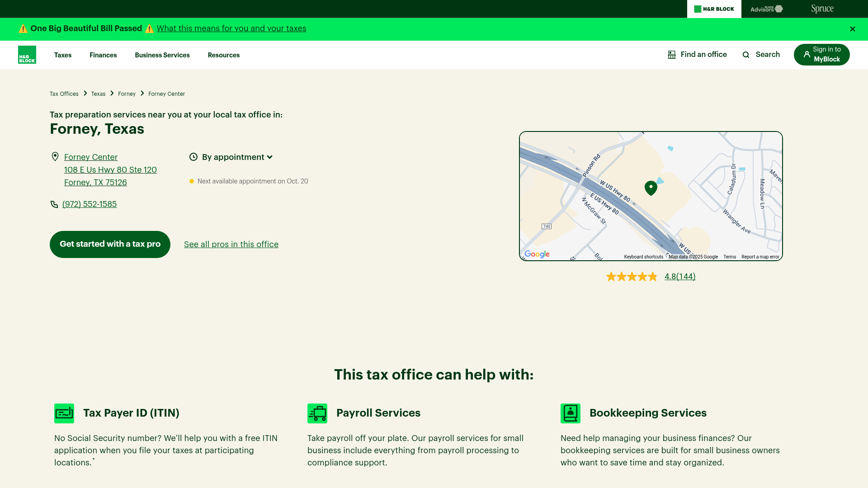Open See all pros in this office
The width and height of the screenshot is (868, 488).
(231, 244)
